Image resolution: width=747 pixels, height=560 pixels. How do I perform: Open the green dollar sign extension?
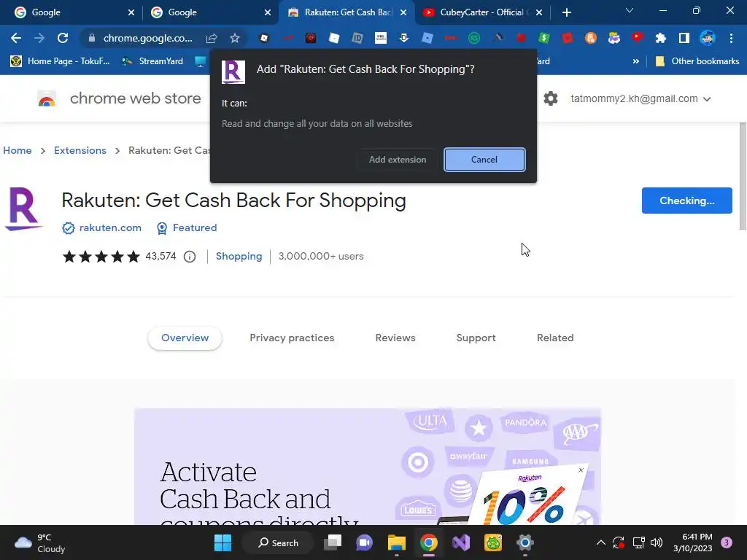pos(544,38)
